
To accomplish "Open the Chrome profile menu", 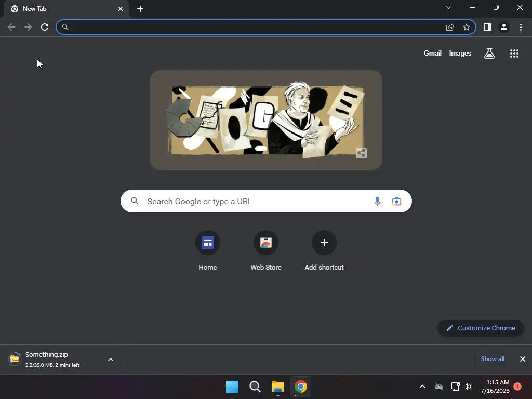I will (504, 27).
